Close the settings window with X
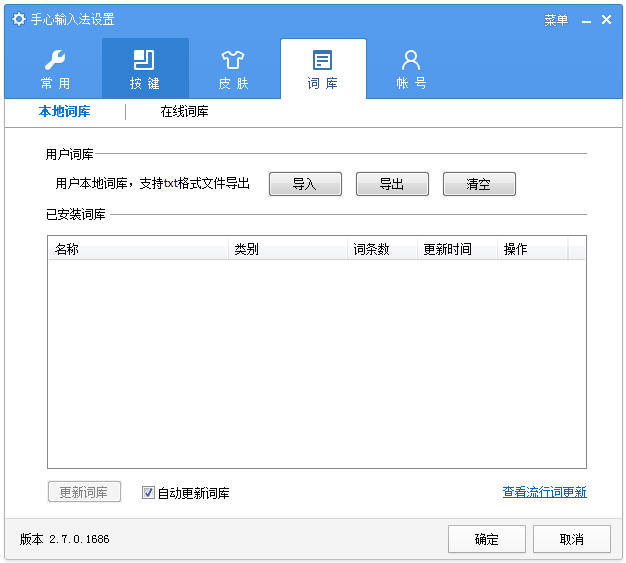 (x=606, y=20)
